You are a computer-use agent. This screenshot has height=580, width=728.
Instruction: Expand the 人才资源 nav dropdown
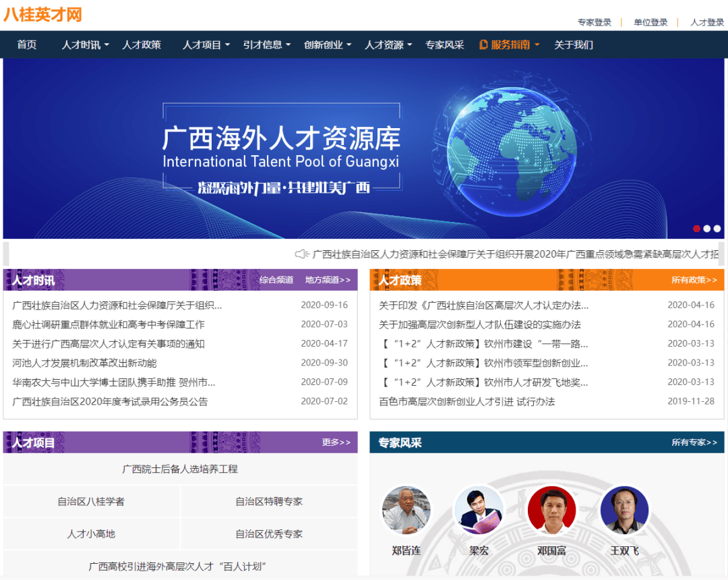(x=389, y=45)
